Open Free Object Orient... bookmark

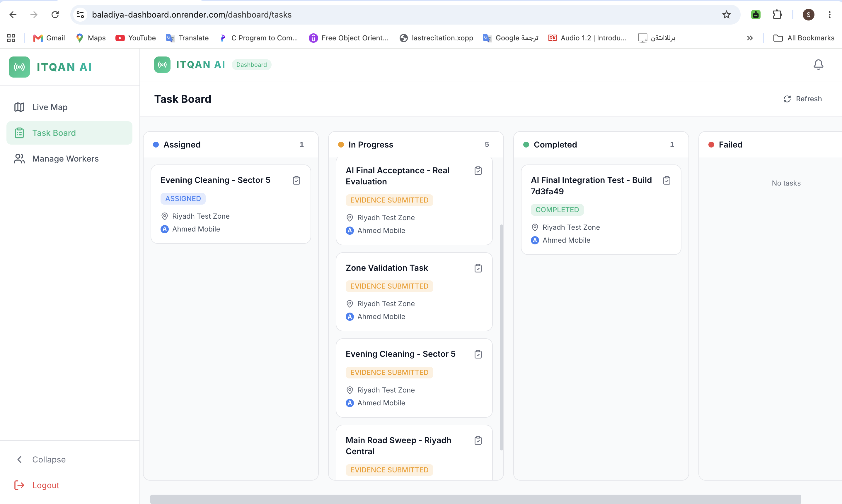click(349, 38)
